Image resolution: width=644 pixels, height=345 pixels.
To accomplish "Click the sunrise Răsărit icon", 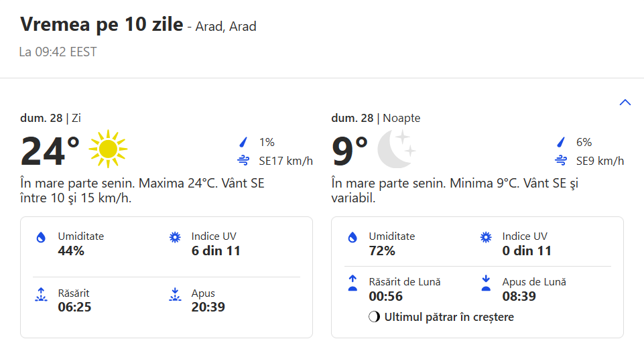I will click(42, 294).
